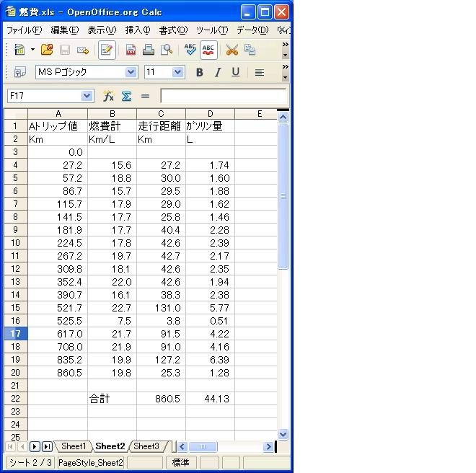Click the total cell 44.13

(x=210, y=398)
